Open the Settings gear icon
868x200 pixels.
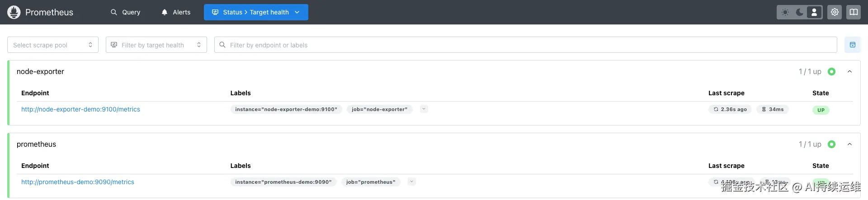coord(835,12)
